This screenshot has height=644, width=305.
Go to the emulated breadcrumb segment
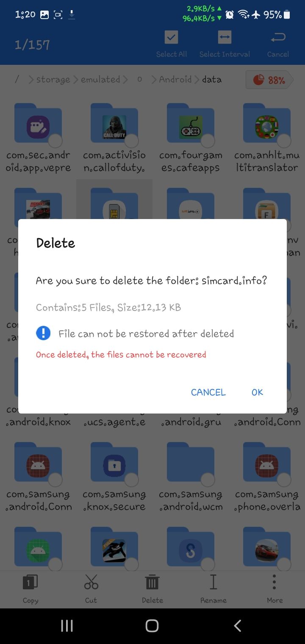(x=100, y=80)
